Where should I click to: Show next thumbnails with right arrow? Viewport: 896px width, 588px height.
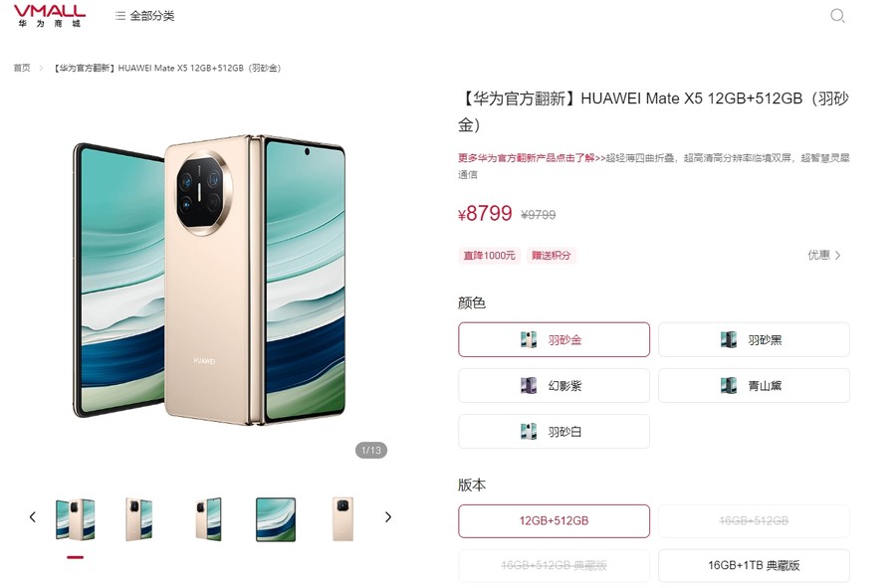(x=388, y=517)
